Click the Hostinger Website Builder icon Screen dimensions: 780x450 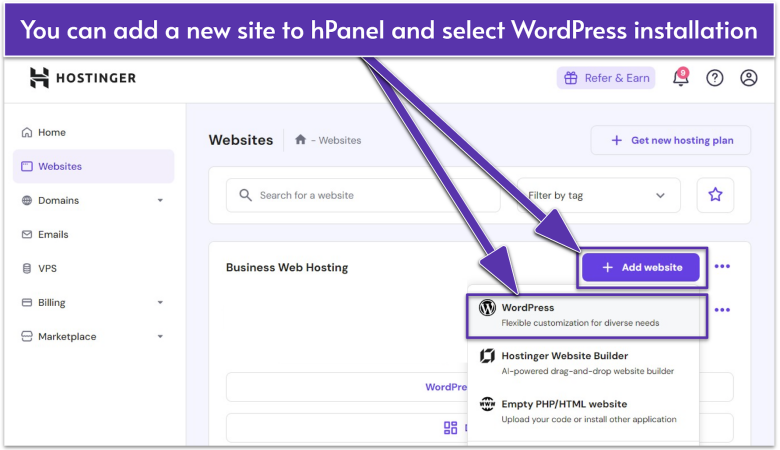(487, 356)
